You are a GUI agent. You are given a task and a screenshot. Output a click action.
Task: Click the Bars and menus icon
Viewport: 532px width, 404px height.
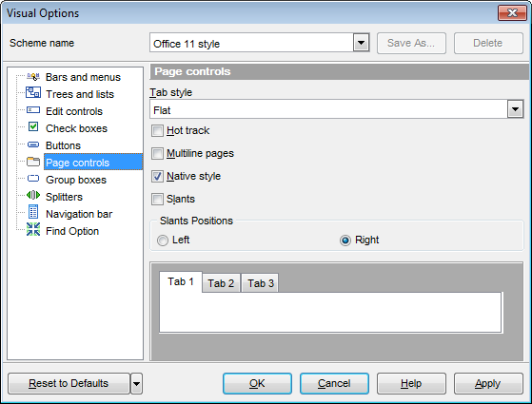[x=33, y=77]
